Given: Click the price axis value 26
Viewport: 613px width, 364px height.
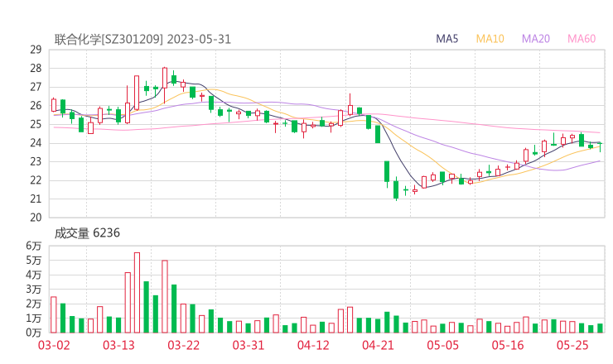Looking at the screenshot, I should (36, 105).
